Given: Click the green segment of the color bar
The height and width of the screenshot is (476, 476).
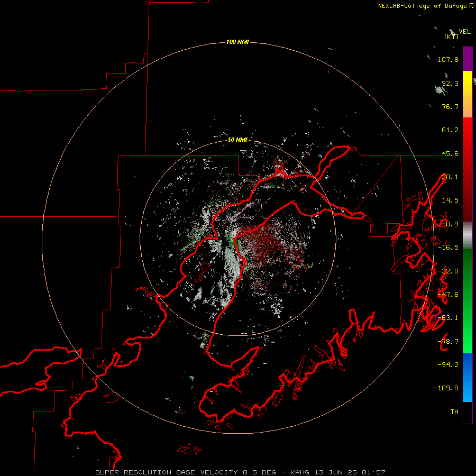Looking at the screenshot, I should pos(467,300).
